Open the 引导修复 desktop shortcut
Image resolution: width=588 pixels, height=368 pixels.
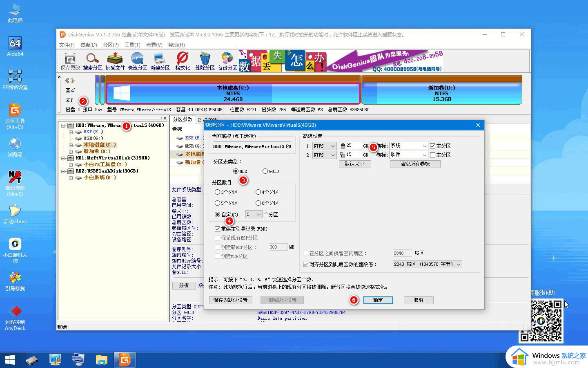pos(15,281)
